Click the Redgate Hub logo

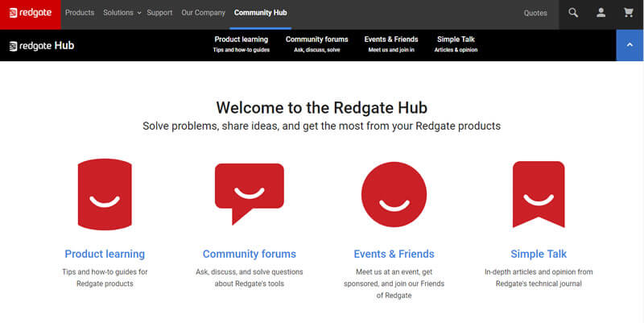coord(42,46)
